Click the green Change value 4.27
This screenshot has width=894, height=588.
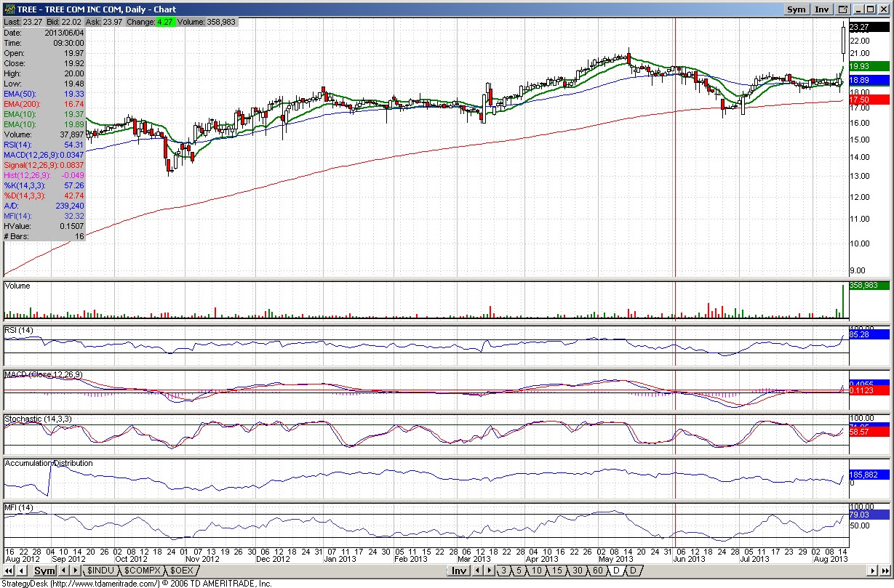pyautogui.click(x=167, y=23)
